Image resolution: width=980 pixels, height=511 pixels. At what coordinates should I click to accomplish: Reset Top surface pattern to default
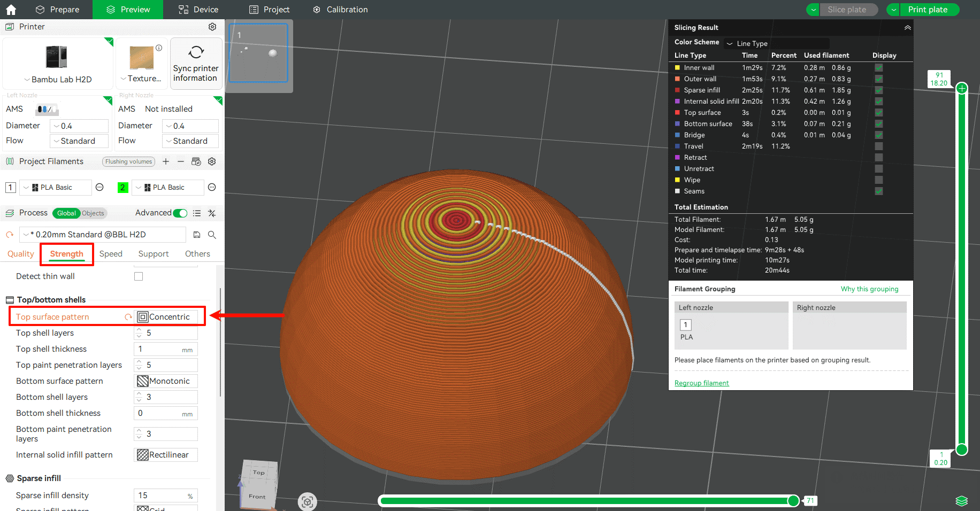click(x=128, y=317)
